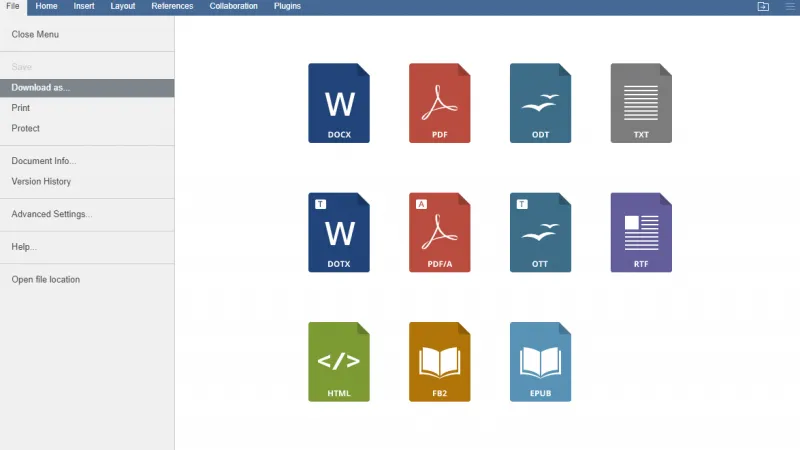Choose Print from the file menu

(x=87, y=108)
